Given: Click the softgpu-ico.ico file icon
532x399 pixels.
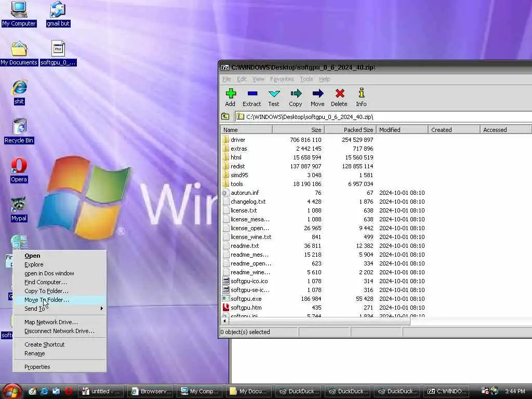Looking at the screenshot, I should (225, 281).
